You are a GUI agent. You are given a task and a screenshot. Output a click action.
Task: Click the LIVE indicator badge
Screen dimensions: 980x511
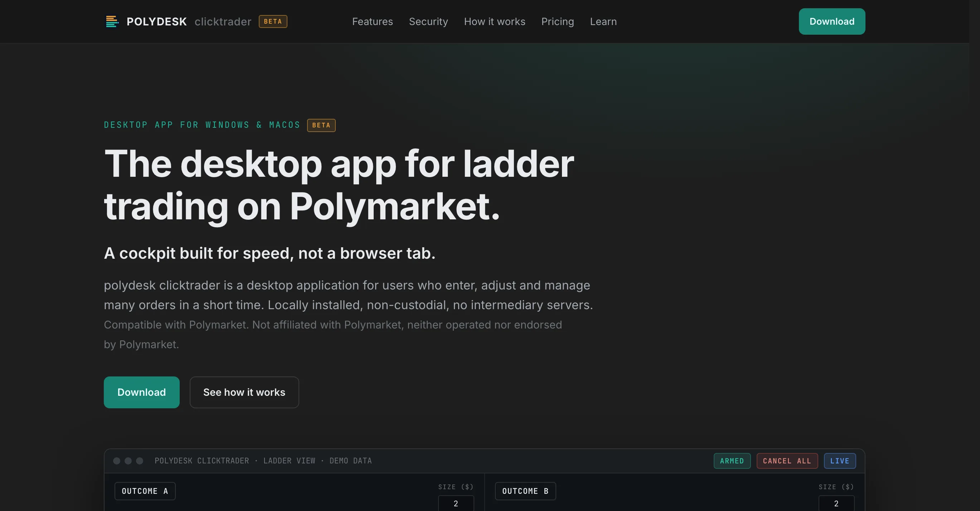point(840,461)
